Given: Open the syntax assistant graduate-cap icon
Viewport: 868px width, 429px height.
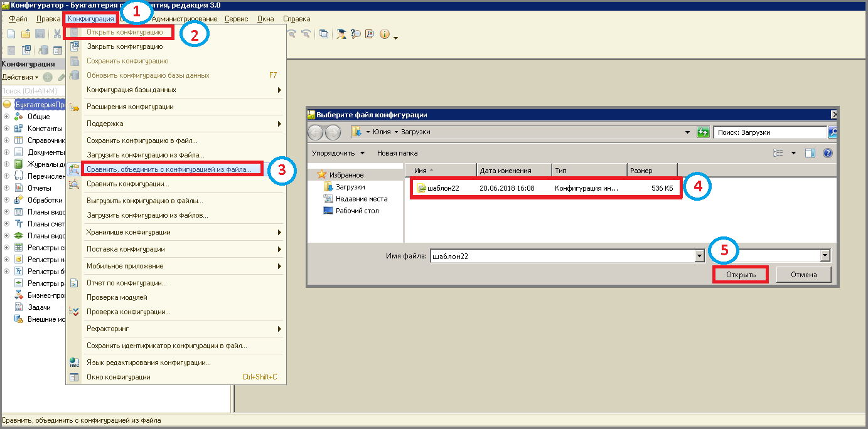Looking at the screenshot, I should [x=341, y=34].
